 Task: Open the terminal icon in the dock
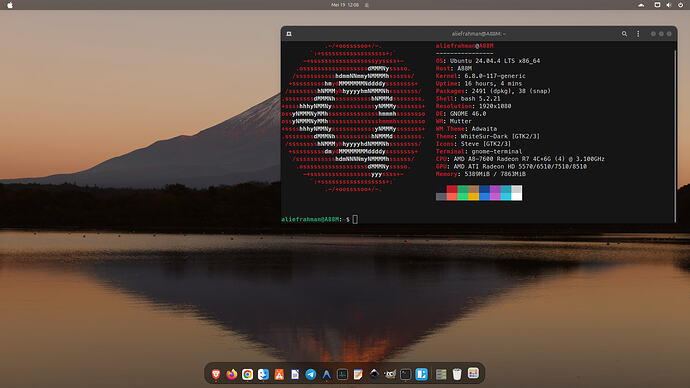406,374
